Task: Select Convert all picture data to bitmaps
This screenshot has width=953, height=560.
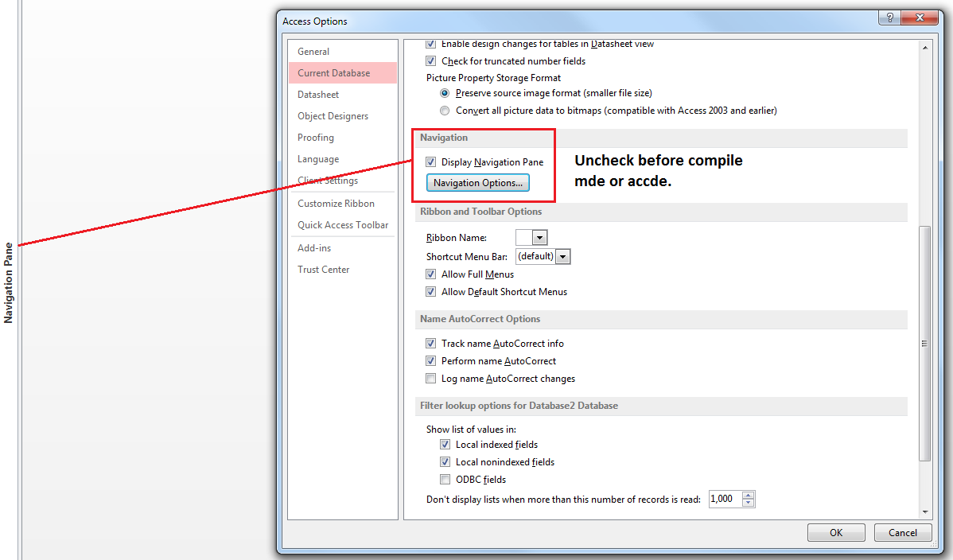Action: 445,111
